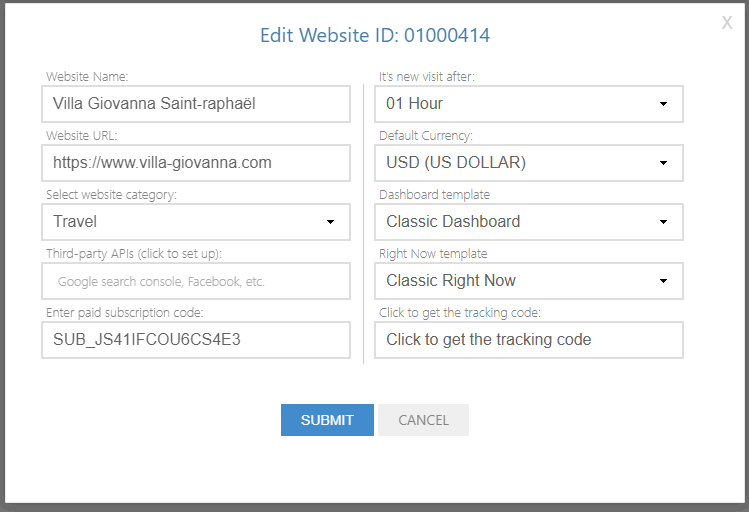
Task: Click the arrow beside 01 Hour
Action: (x=663, y=104)
